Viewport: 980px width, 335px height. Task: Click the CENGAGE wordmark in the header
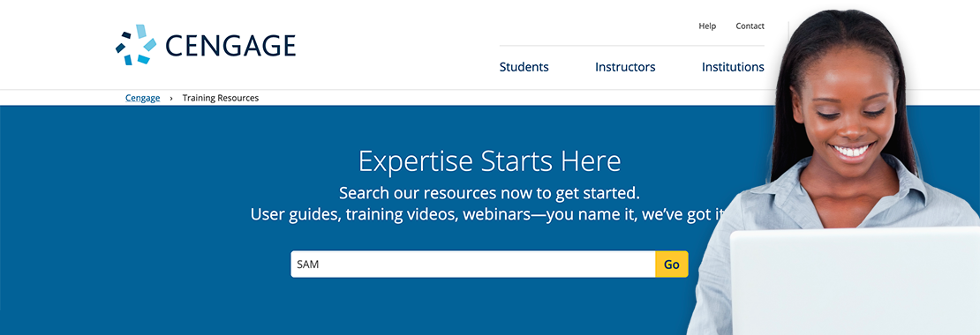click(x=230, y=46)
